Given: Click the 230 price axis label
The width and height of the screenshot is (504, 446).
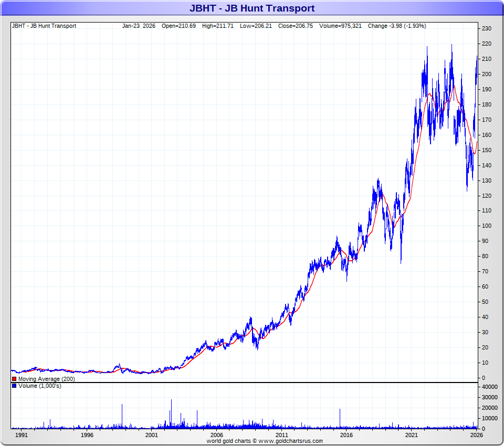Looking at the screenshot, I should [486, 28].
